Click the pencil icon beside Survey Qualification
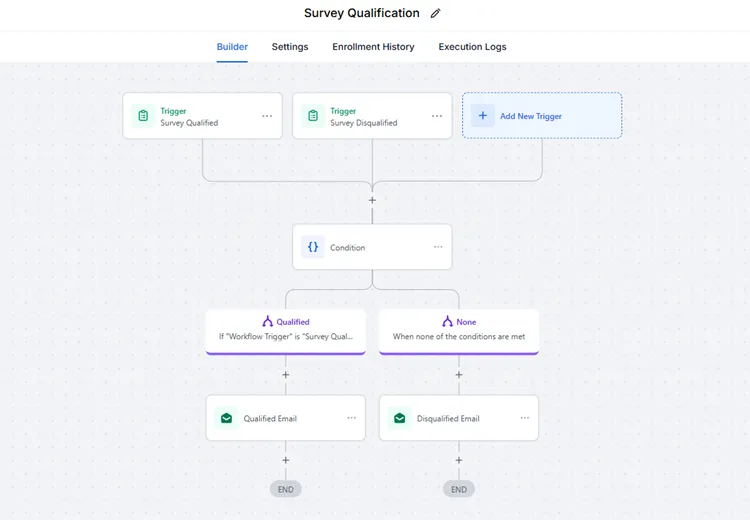Image resolution: width=750 pixels, height=520 pixels. (435, 14)
